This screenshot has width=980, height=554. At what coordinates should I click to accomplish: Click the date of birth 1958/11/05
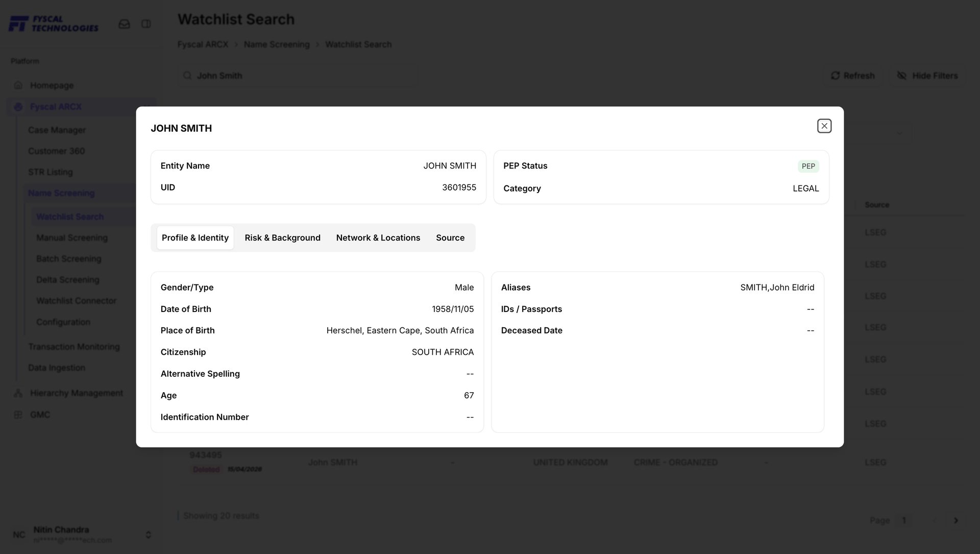tap(453, 309)
